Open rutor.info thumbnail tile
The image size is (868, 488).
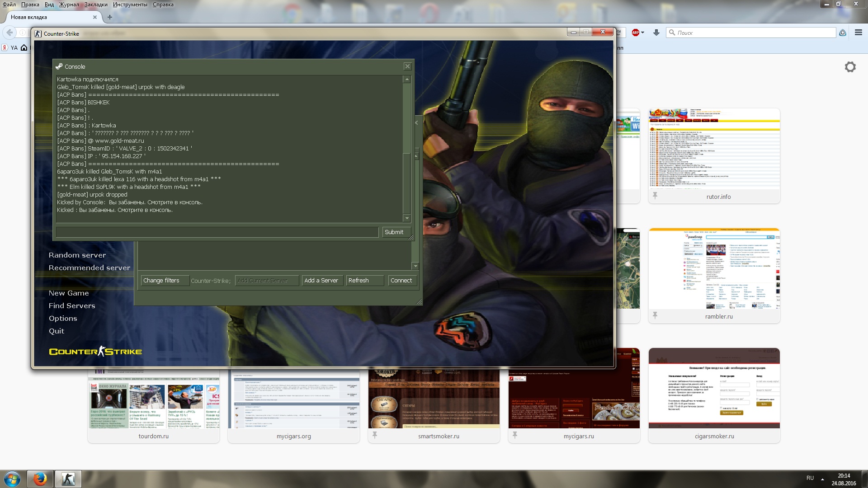point(714,156)
